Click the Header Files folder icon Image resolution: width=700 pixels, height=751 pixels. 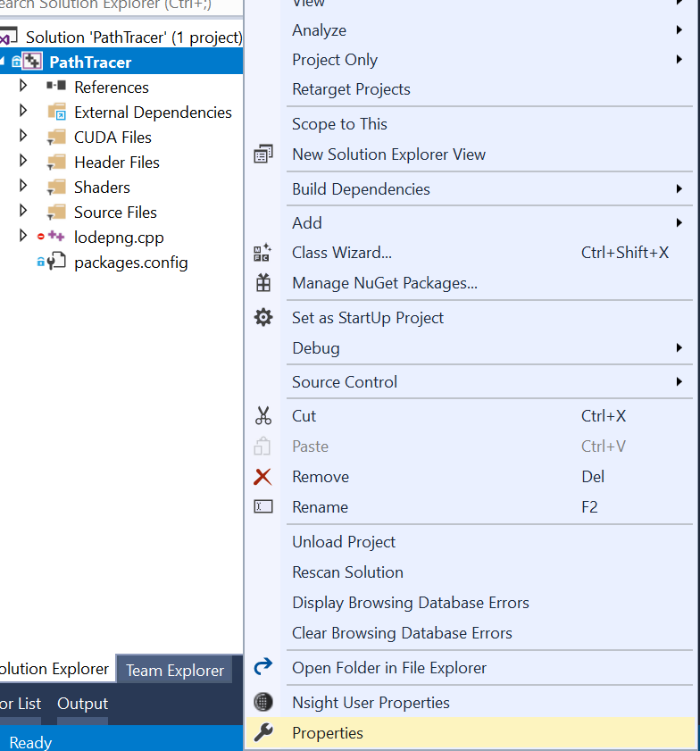coord(56,162)
